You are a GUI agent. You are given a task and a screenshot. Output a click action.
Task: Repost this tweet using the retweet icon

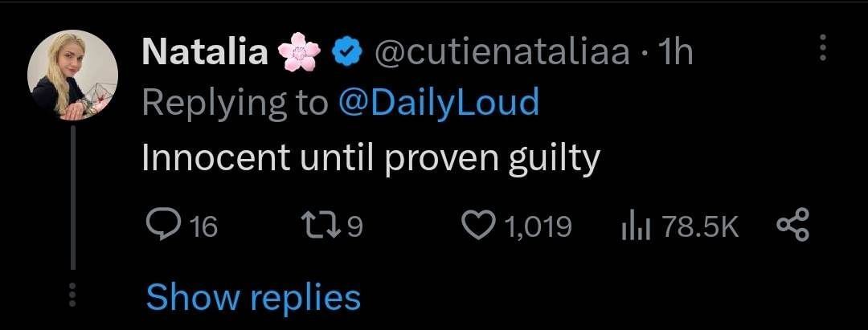tap(319, 226)
